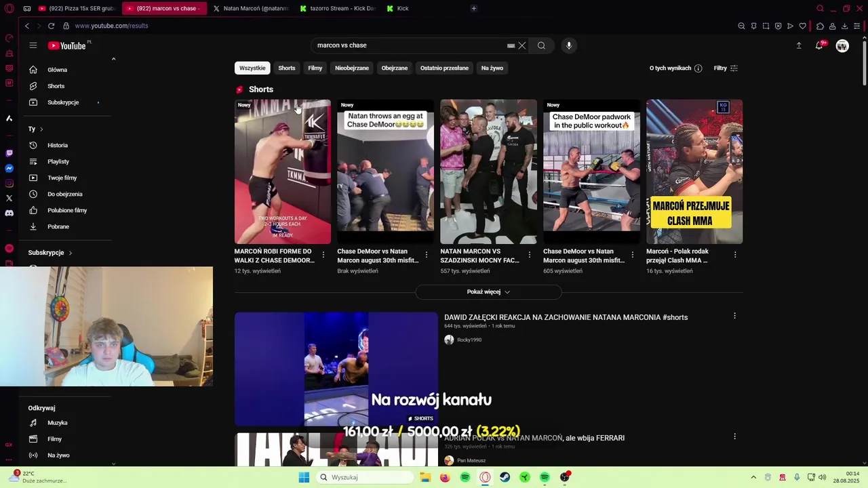Open 'Historia' in sidebar

[65, 145]
